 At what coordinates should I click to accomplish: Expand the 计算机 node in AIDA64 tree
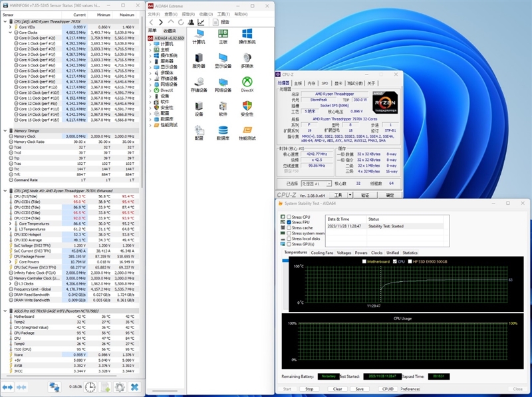tap(150, 44)
